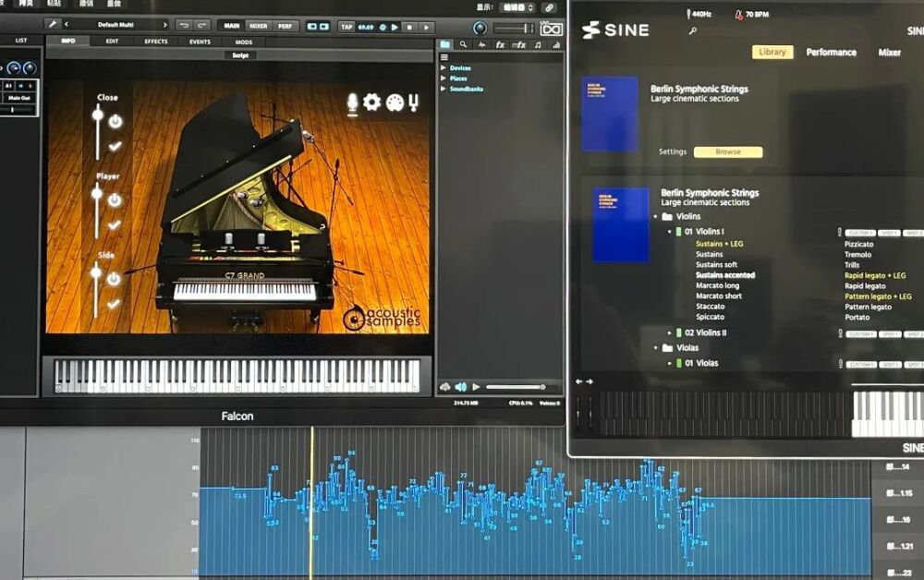Click the MIDI connector icon above the piano
The height and width of the screenshot is (580, 924).
coord(395,103)
